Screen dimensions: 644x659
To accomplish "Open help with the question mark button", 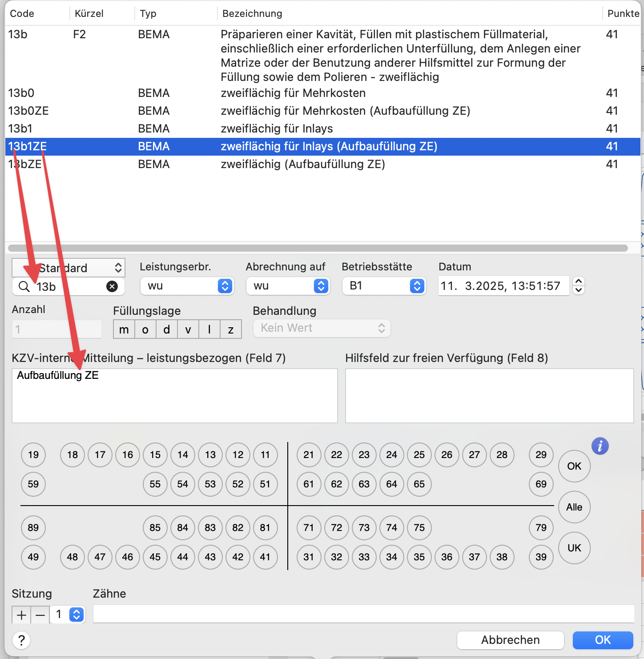I will 21,640.
